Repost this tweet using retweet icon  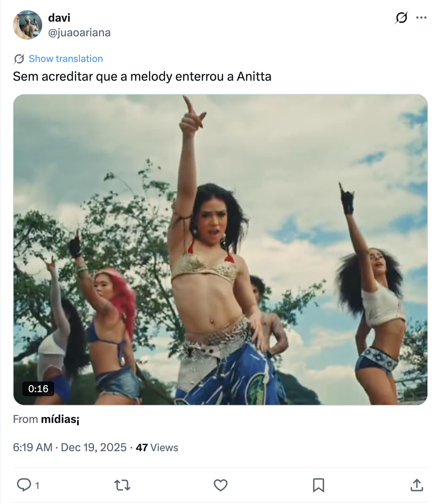[122, 485]
